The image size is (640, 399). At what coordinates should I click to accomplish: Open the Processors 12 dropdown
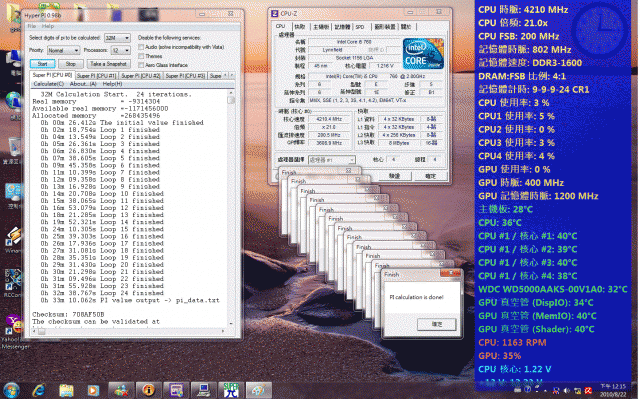point(121,50)
